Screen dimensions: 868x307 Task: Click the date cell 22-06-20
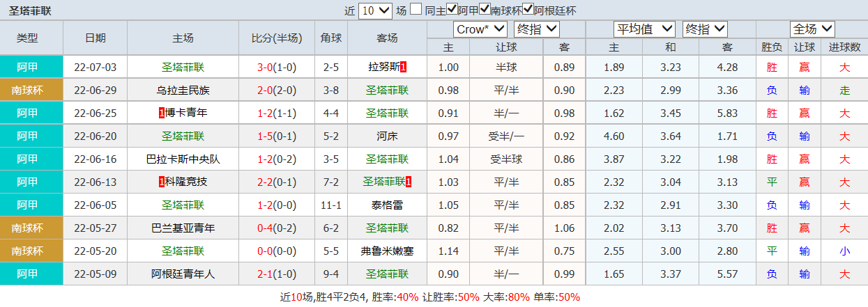tap(96, 136)
